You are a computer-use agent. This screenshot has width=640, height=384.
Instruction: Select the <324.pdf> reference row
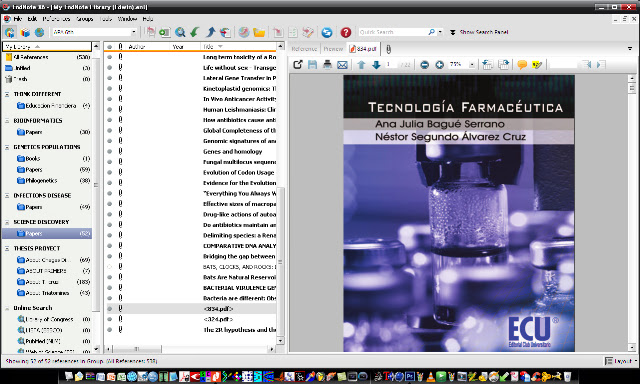pos(191,319)
